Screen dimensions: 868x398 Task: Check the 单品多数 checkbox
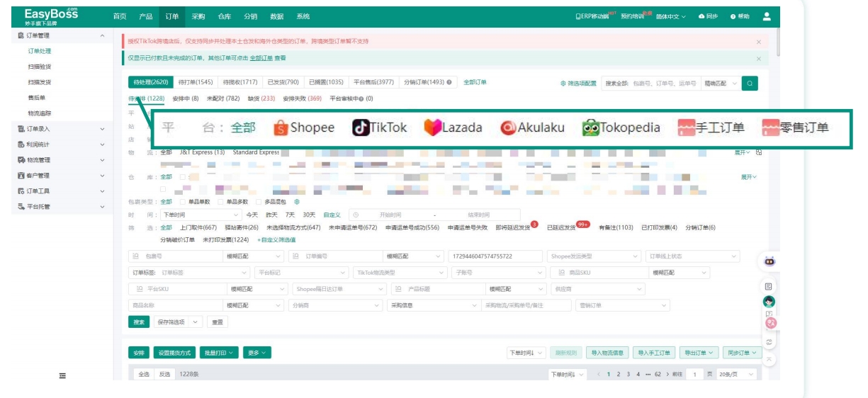point(220,202)
